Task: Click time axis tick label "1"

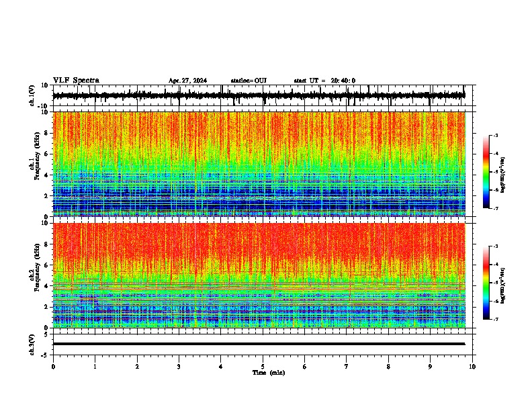Action: (x=95, y=367)
